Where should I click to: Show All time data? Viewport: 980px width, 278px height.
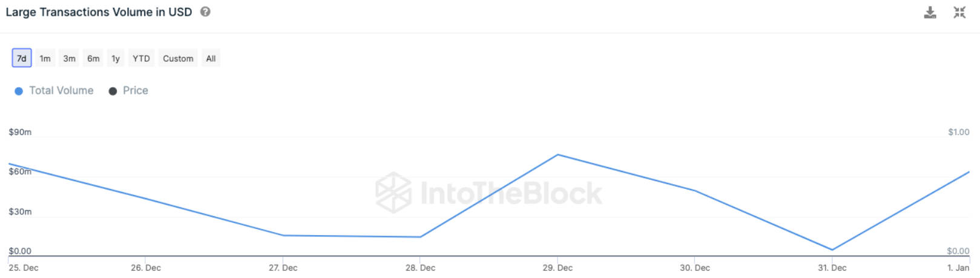pyautogui.click(x=211, y=58)
